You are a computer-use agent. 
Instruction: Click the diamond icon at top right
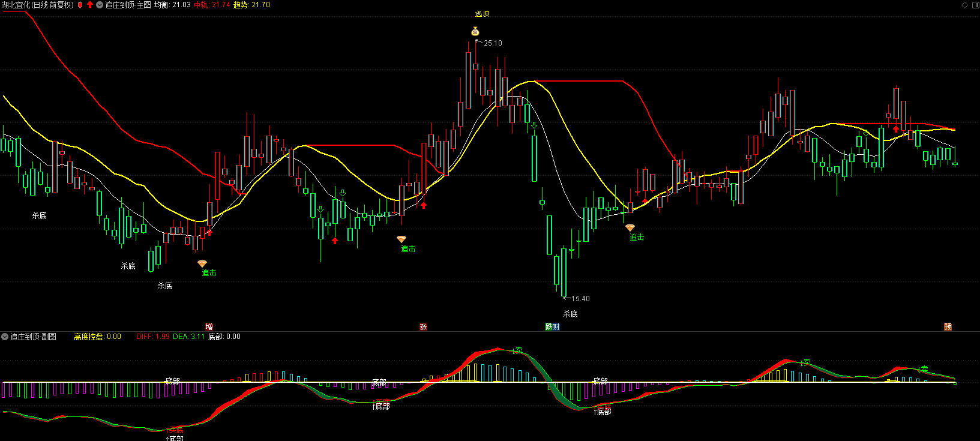[x=964, y=5]
